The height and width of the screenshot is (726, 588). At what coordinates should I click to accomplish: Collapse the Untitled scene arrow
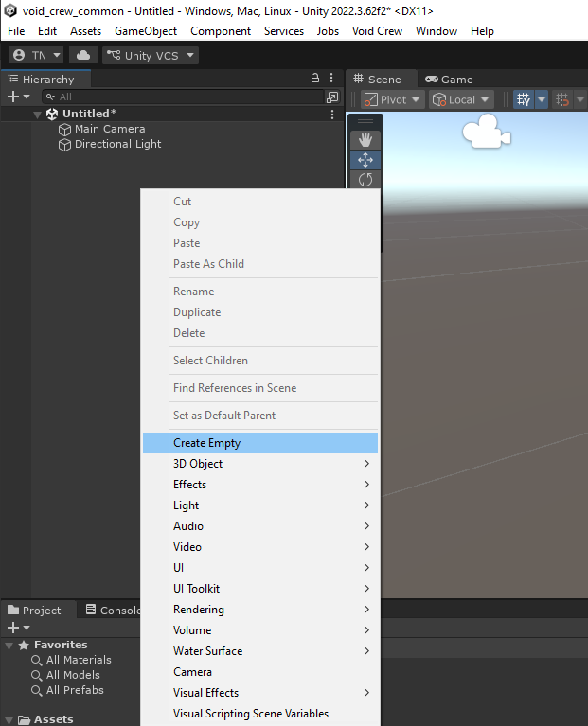click(x=38, y=115)
